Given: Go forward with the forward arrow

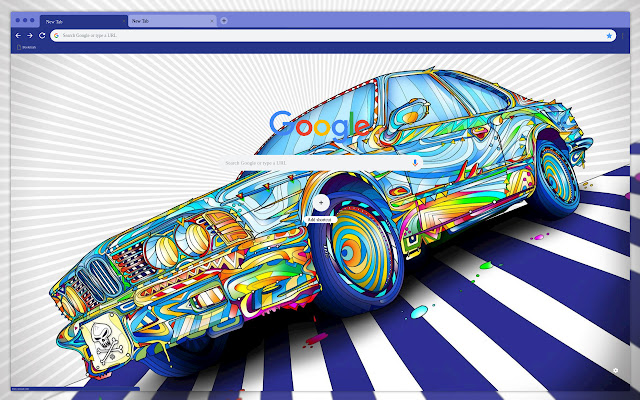Looking at the screenshot, I should [x=30, y=36].
